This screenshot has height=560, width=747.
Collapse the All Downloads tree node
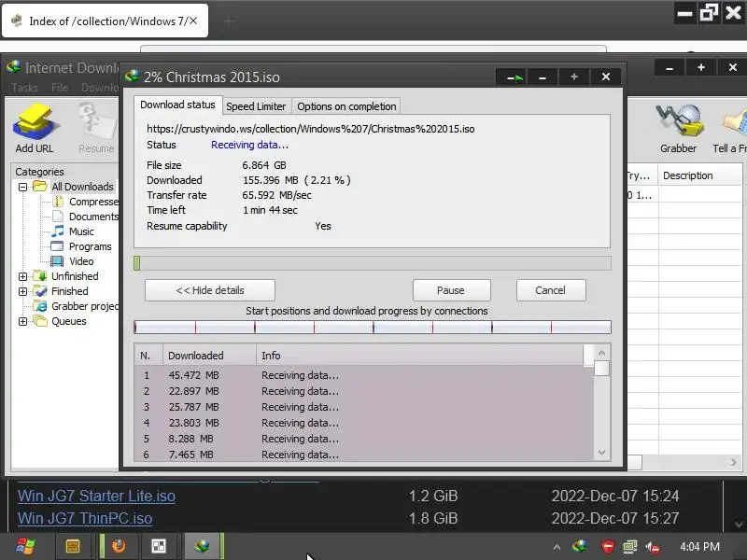point(22,187)
